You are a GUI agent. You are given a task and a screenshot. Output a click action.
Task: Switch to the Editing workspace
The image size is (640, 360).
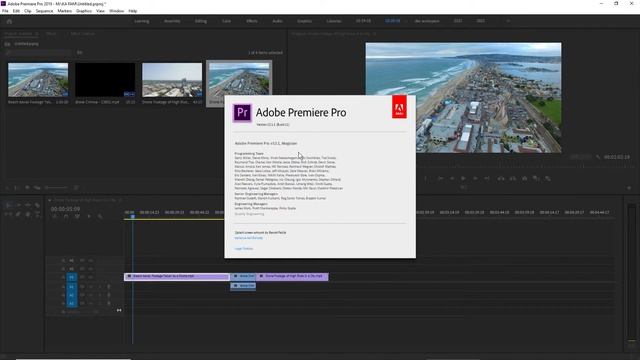tap(200, 21)
